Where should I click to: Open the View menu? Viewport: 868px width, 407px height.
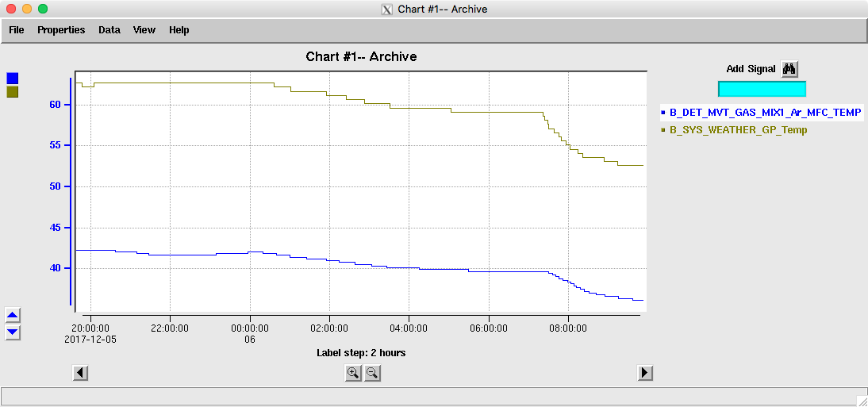[144, 30]
